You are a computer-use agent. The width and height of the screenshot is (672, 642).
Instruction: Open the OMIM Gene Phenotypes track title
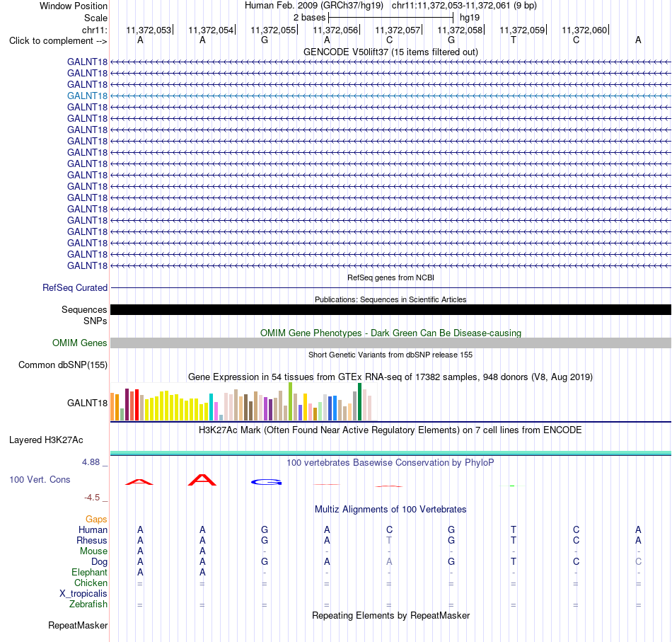click(x=390, y=333)
